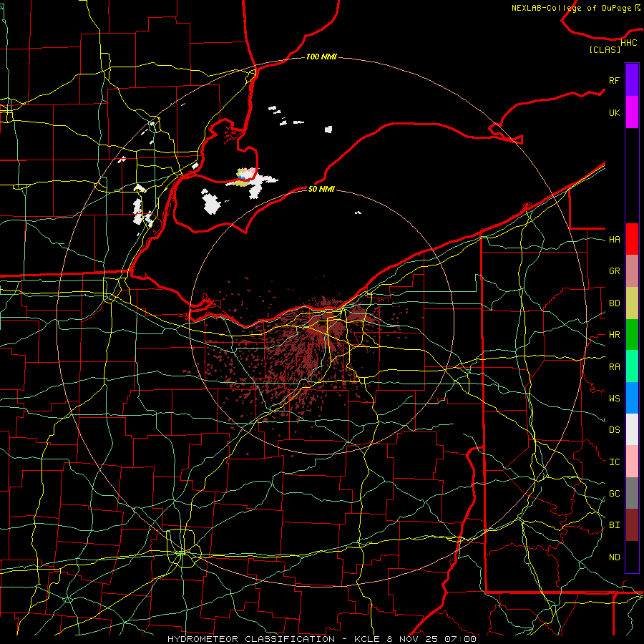Click the 'GC' legend label
The image size is (644, 644).
[x=615, y=494]
